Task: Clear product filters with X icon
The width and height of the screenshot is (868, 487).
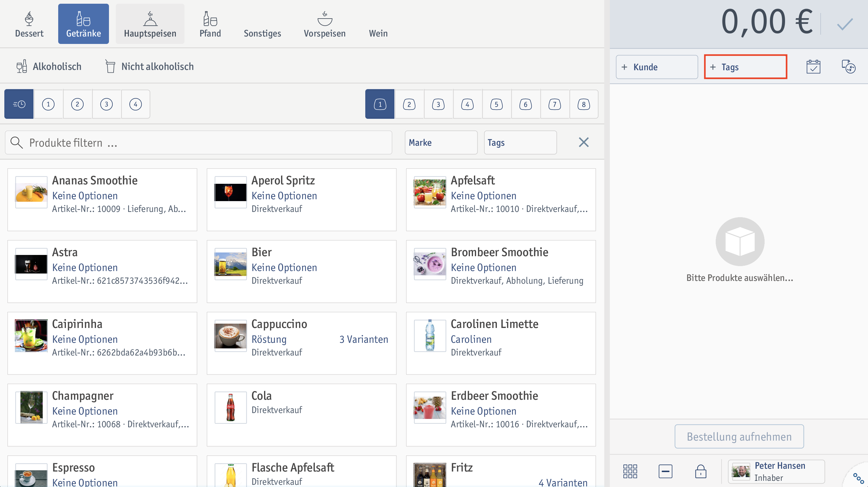Action: coord(584,142)
